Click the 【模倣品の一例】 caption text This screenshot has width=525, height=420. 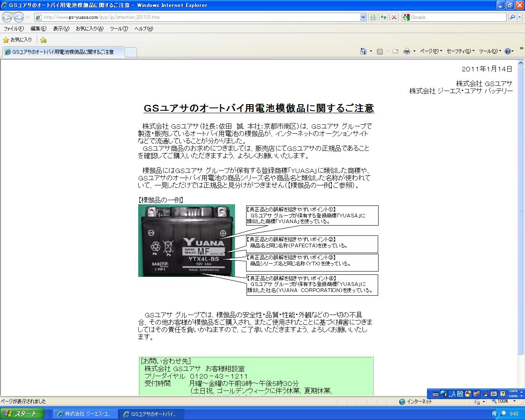tap(161, 200)
